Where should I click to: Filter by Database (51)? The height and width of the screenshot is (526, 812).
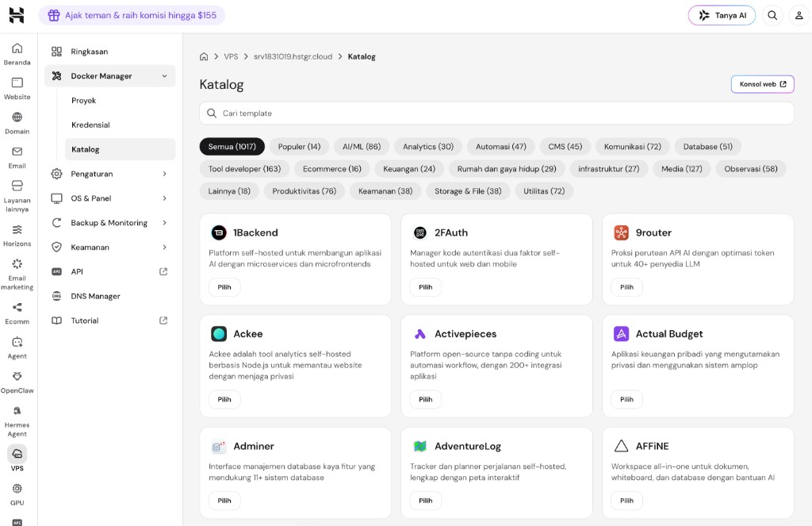click(x=708, y=147)
